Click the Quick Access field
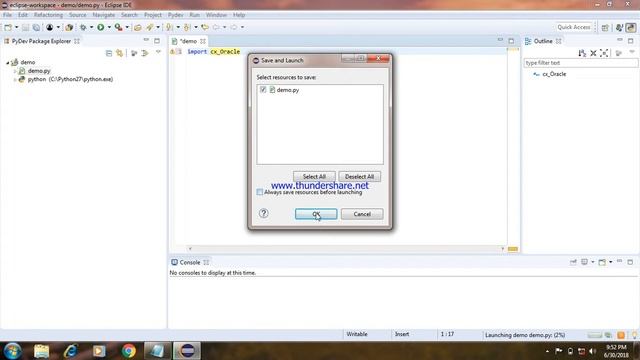 pos(573,27)
